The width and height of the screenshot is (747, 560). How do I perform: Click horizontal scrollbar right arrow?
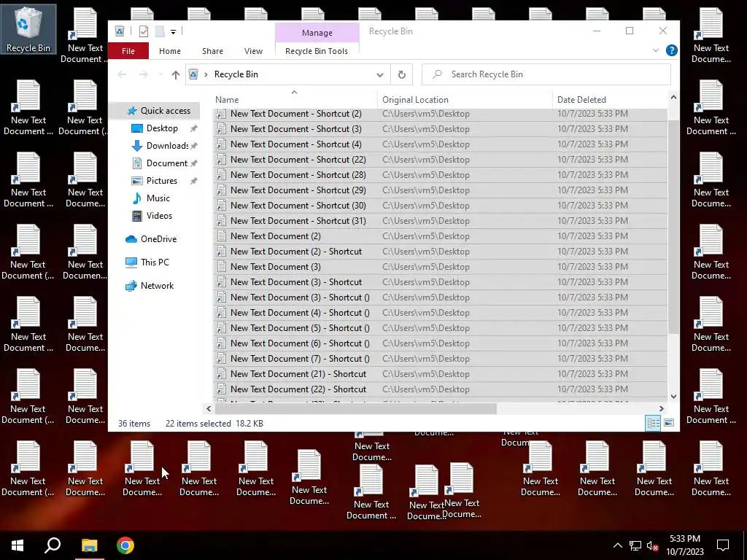(x=661, y=408)
